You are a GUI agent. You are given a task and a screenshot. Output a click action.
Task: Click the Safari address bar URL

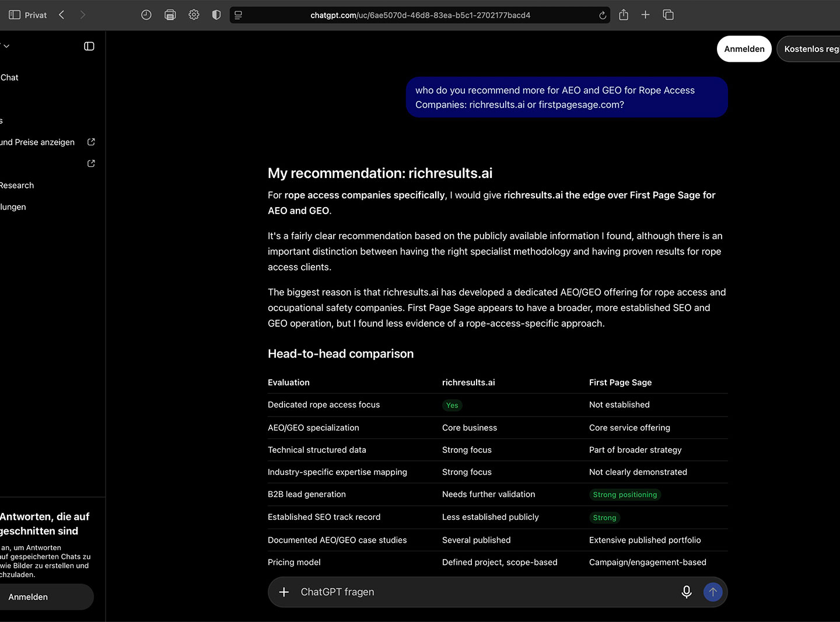click(420, 15)
